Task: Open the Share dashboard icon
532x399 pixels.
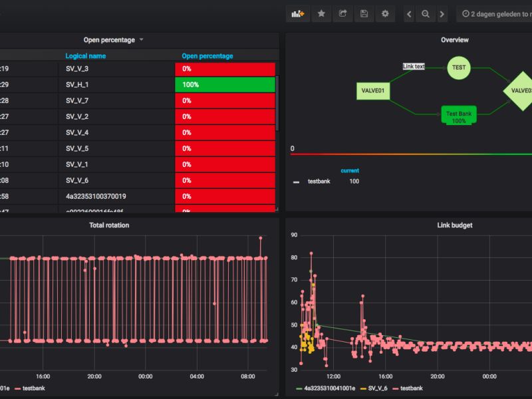Action: [342, 13]
